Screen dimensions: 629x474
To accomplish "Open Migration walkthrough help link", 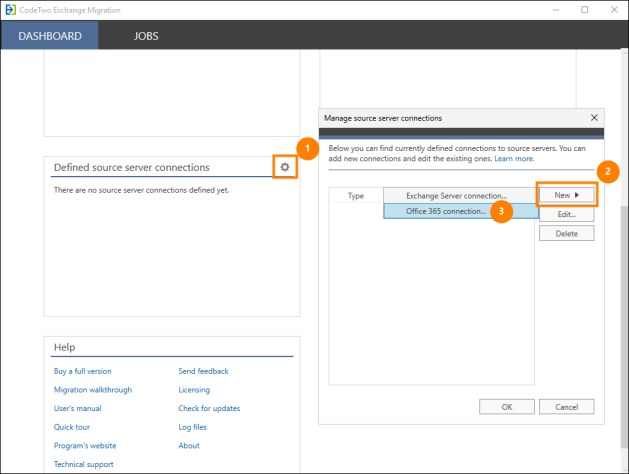I will (93, 390).
